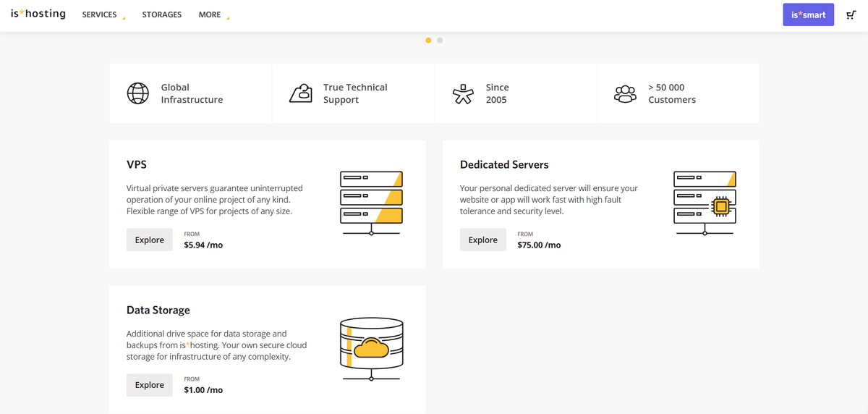
Task: Open the STORAGES menu item
Action: pos(162,14)
